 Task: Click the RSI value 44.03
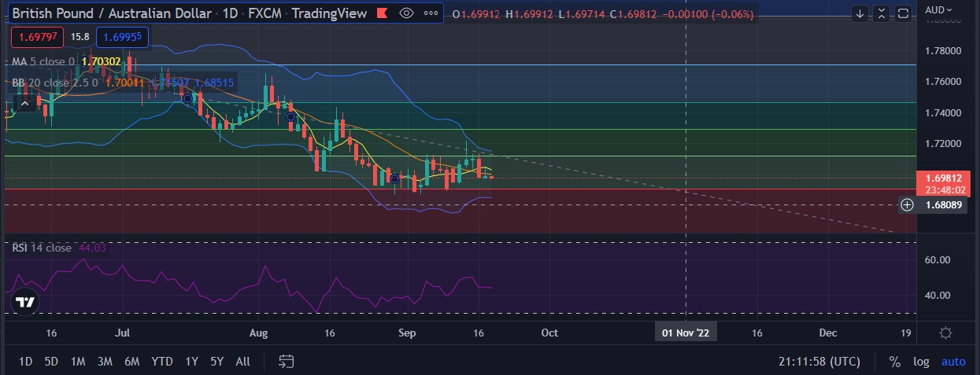[x=92, y=248]
